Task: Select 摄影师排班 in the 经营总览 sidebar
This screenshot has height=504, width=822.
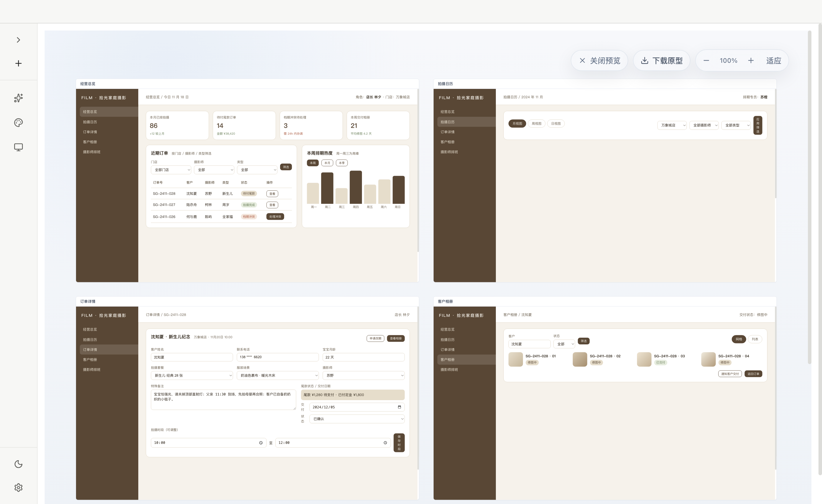Action: point(92,152)
